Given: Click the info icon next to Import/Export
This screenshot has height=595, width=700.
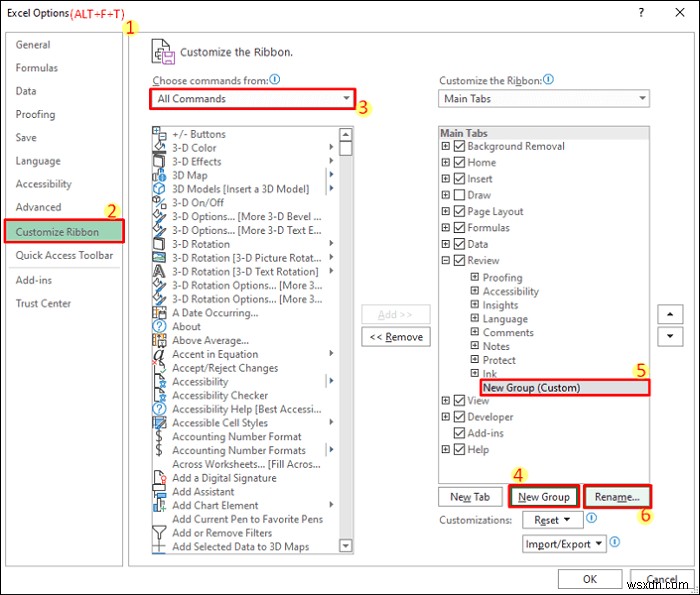Looking at the screenshot, I should tap(615, 542).
